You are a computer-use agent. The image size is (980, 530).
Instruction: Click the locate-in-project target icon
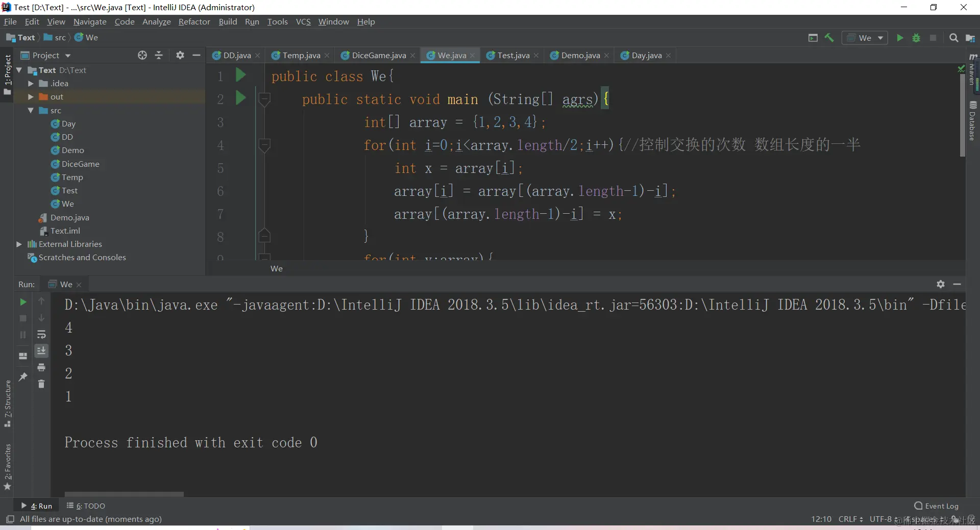[x=142, y=55]
